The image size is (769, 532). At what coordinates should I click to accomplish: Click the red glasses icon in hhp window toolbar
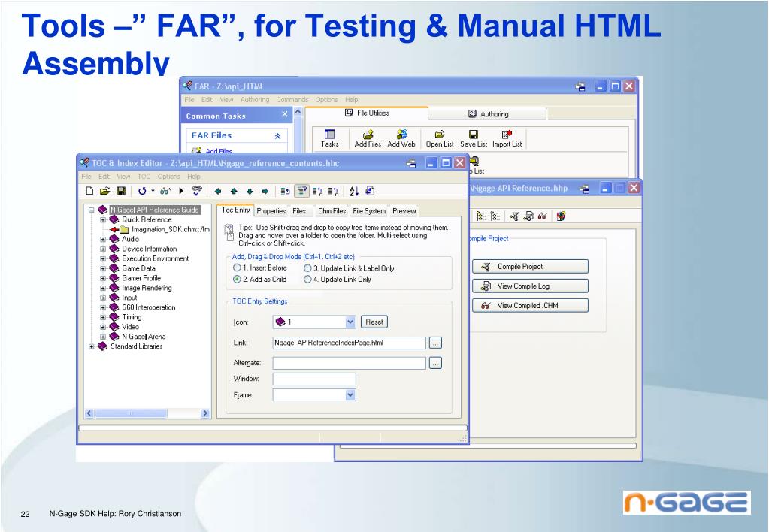tap(543, 216)
